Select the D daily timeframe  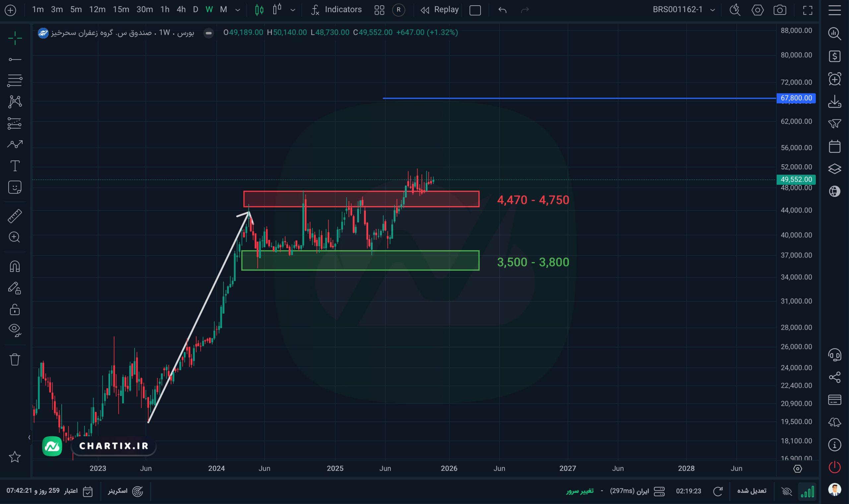point(195,10)
